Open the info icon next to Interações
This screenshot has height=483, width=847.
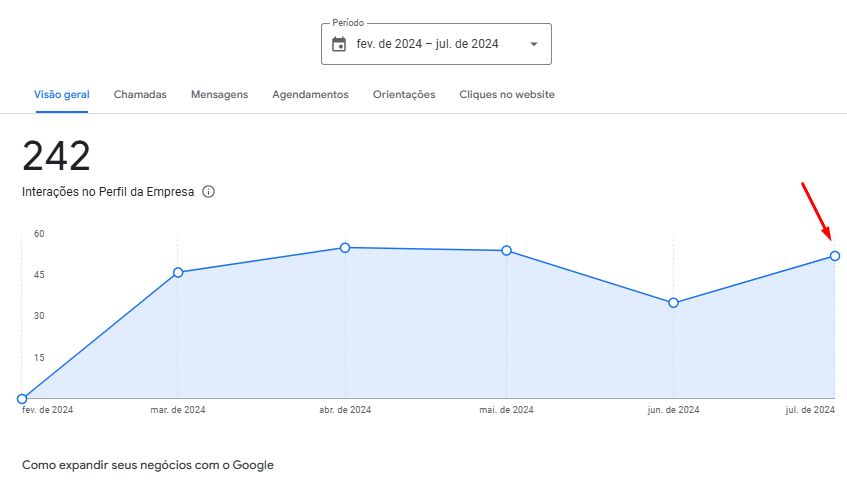tap(209, 192)
